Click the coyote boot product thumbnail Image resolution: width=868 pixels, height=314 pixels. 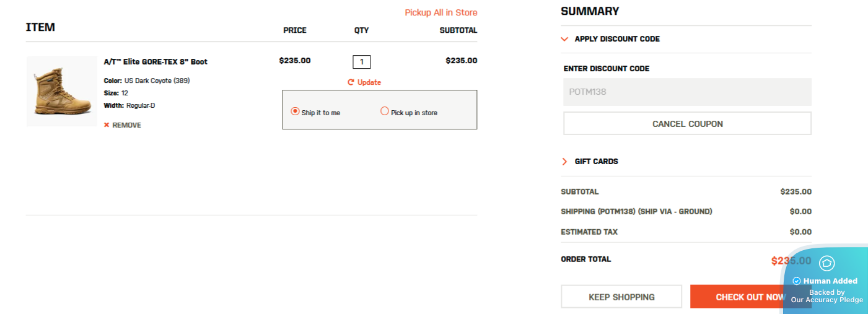pyautogui.click(x=61, y=92)
